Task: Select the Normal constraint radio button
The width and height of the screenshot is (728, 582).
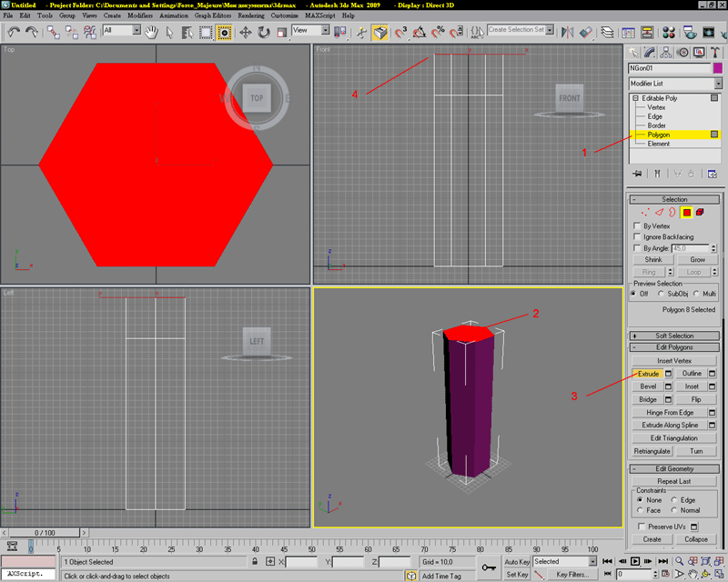Action: click(674, 510)
